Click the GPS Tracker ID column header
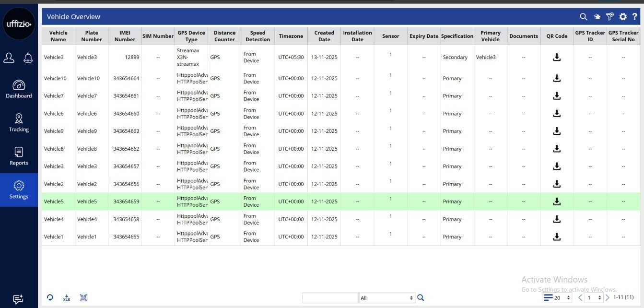The height and width of the screenshot is (308, 644). point(590,36)
